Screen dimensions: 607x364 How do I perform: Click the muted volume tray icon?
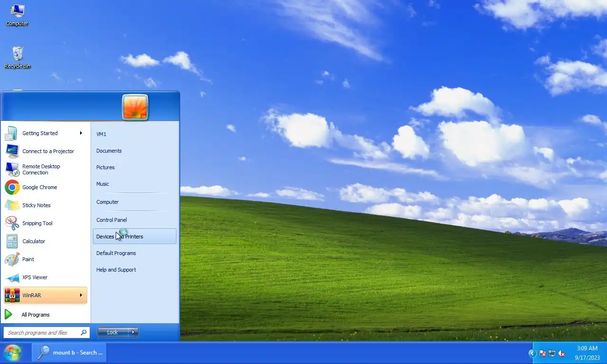(x=561, y=353)
